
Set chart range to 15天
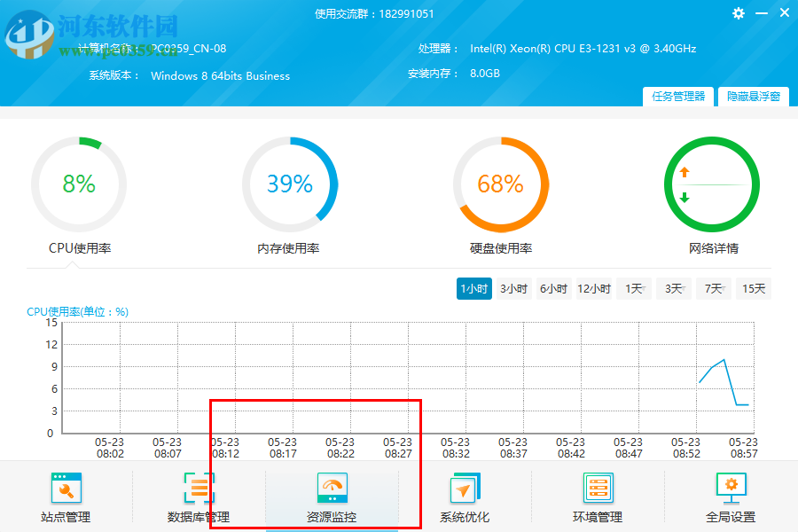coord(753,288)
